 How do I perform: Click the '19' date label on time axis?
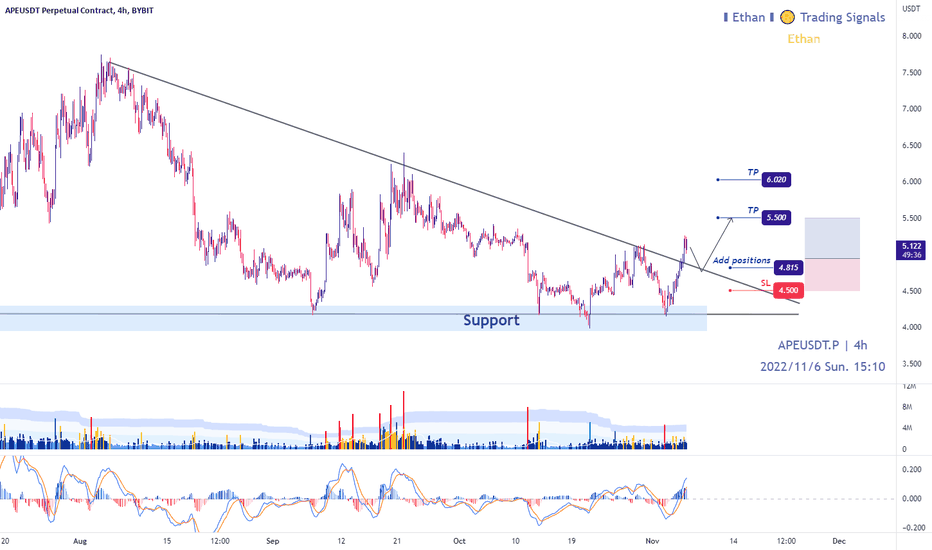coord(571,542)
